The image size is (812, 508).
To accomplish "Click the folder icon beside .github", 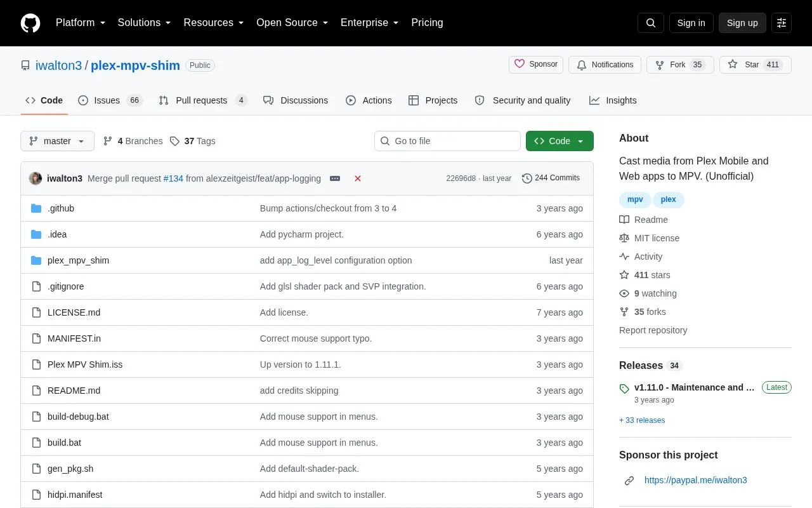I will click(36, 208).
